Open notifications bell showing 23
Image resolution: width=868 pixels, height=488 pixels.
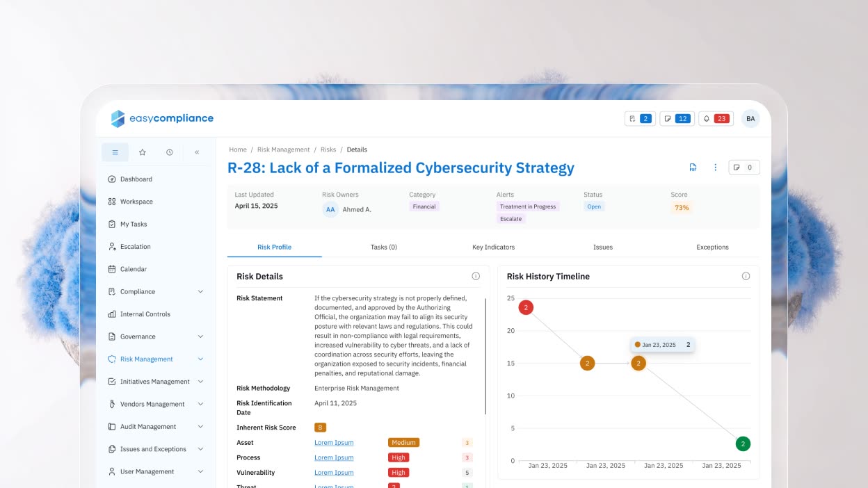pos(716,119)
